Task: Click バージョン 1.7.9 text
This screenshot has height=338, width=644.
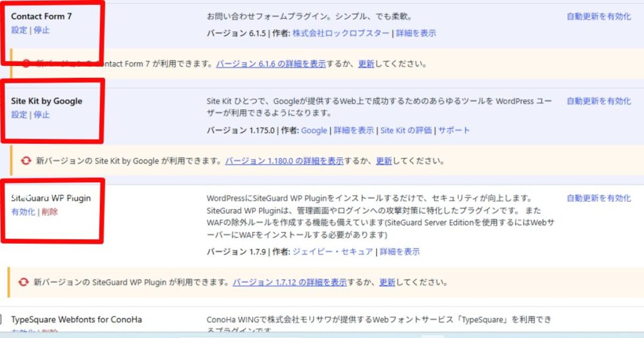Action: point(236,251)
